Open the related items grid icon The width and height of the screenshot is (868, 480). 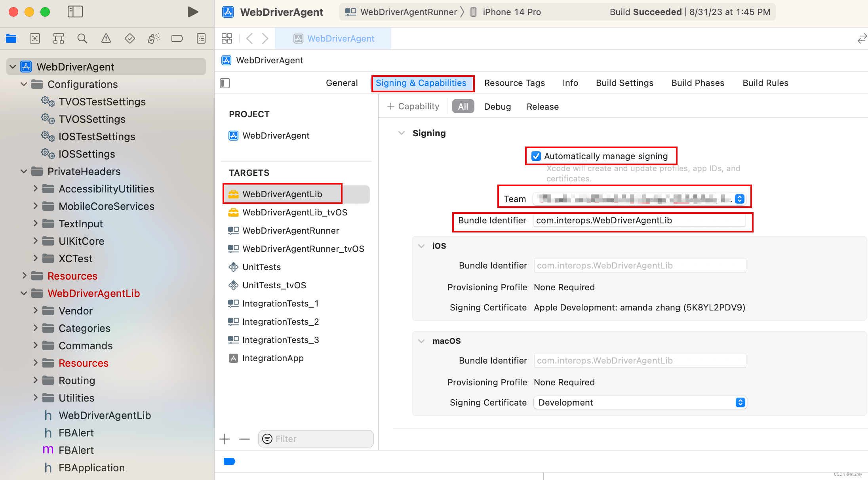pos(227,38)
